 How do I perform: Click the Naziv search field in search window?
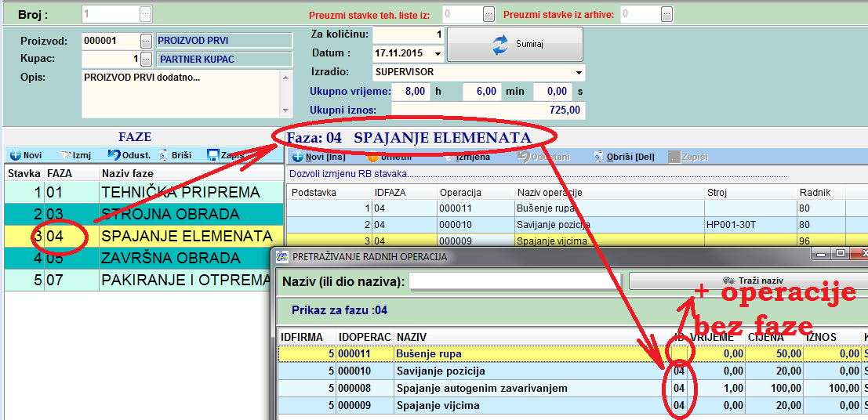[x=517, y=281]
